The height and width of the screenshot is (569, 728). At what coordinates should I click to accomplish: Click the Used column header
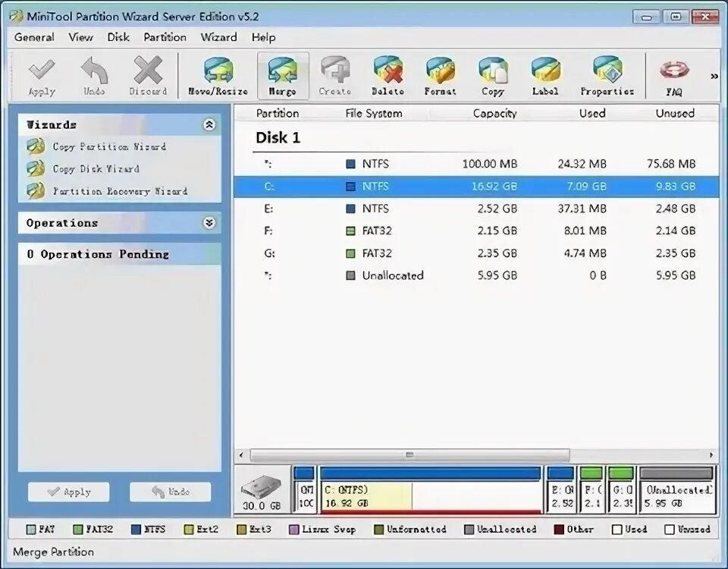(x=592, y=113)
